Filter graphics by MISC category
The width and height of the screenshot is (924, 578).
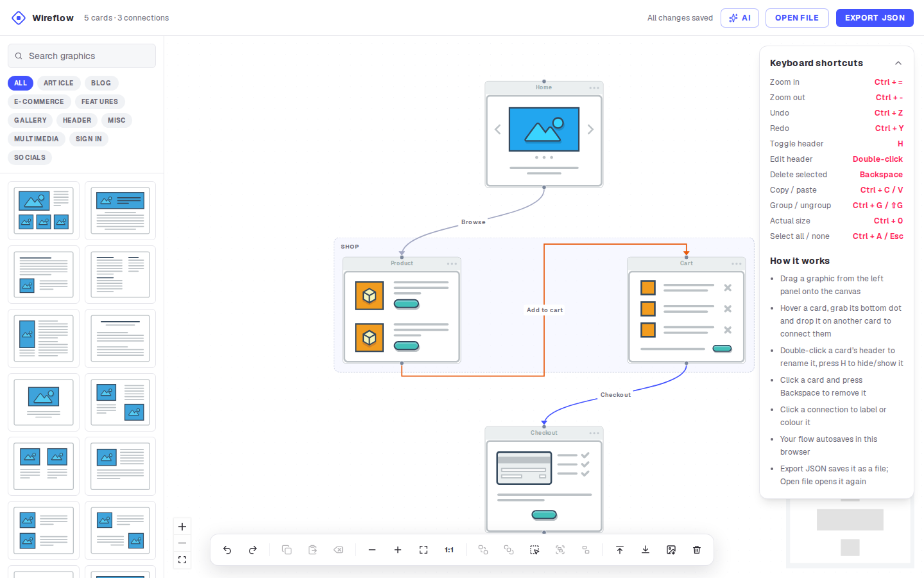[117, 120]
